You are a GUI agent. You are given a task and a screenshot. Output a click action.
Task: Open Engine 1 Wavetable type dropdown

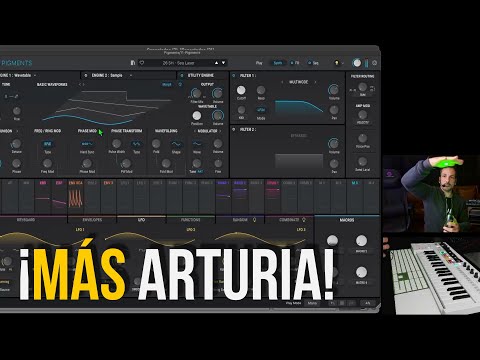tap(35, 76)
